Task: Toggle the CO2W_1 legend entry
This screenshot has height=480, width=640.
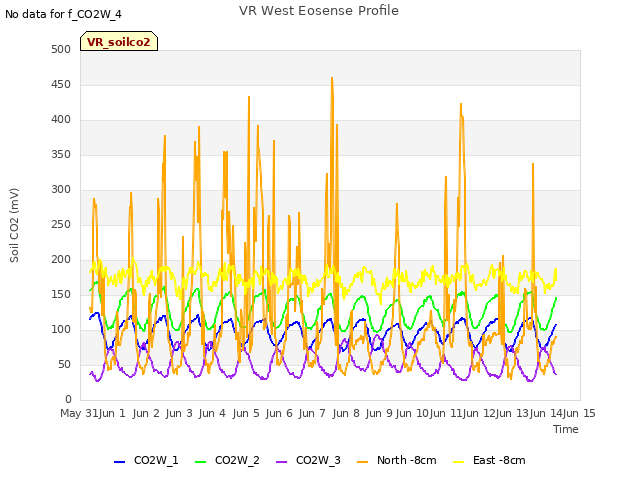Action: click(146, 460)
